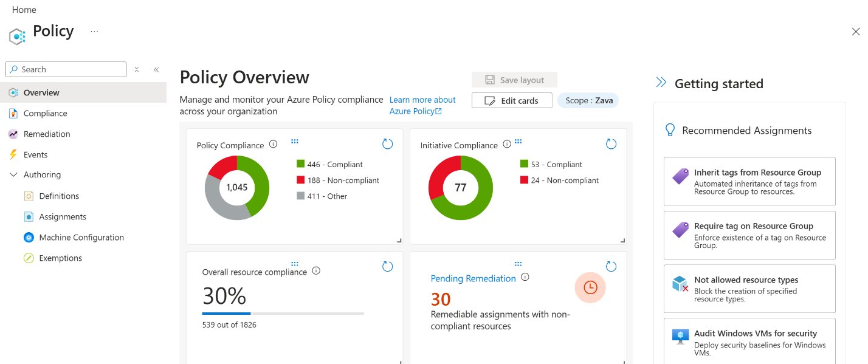Open the Policy more options ellipsis

(x=94, y=32)
